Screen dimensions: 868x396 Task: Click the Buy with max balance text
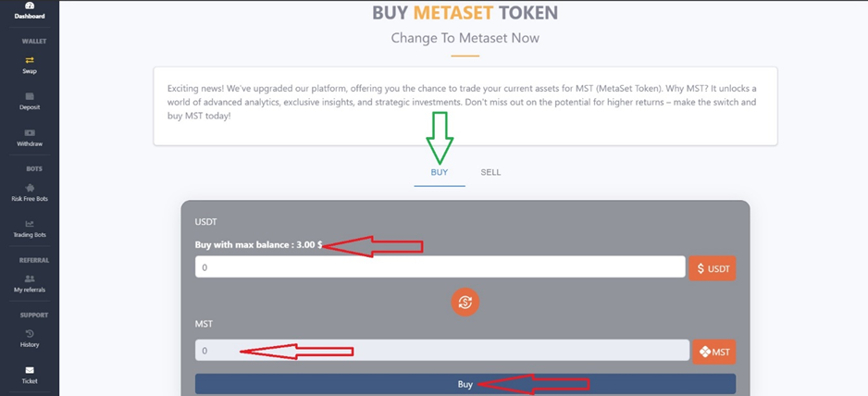(x=258, y=245)
